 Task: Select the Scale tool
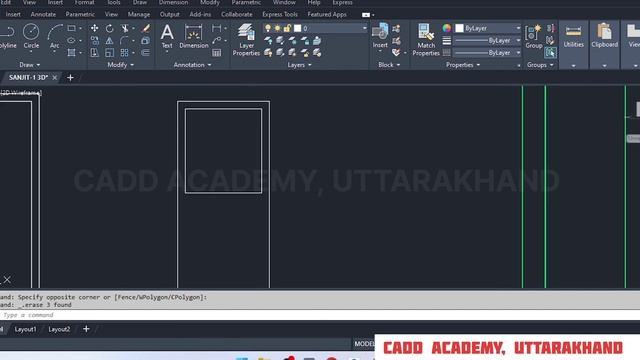[109, 53]
